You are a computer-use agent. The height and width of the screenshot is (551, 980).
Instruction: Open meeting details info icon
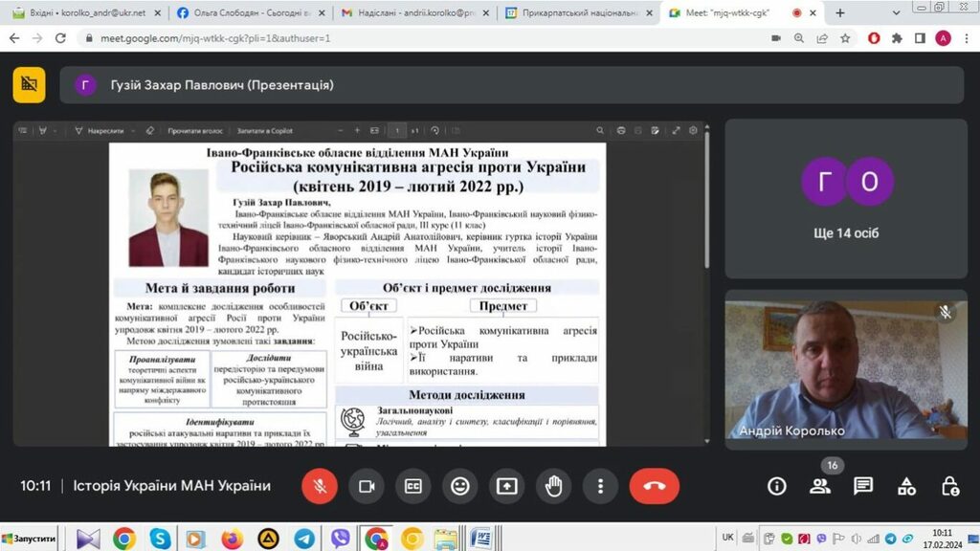(x=776, y=486)
